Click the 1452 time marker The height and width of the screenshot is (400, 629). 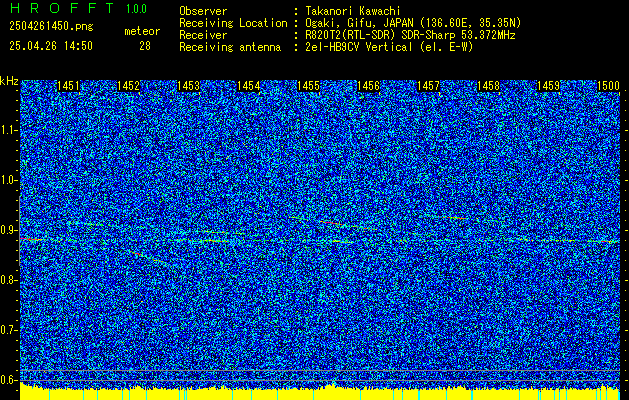128,86
